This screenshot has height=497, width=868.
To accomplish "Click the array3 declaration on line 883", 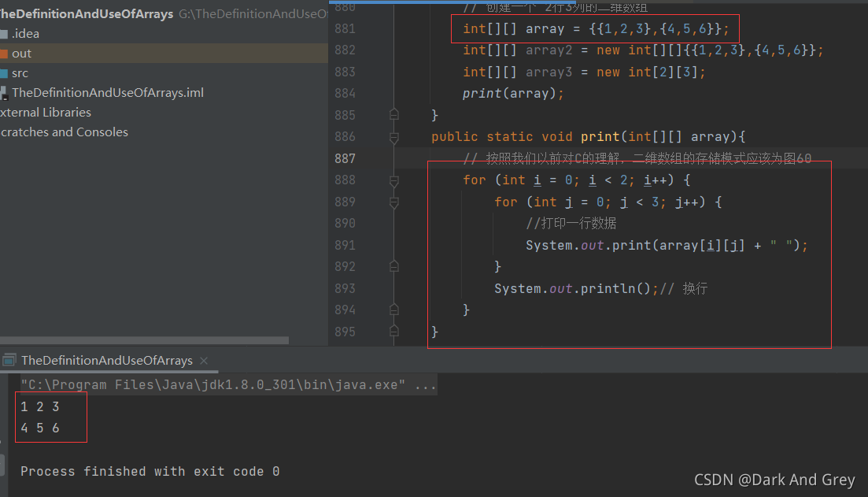I will (x=584, y=72).
